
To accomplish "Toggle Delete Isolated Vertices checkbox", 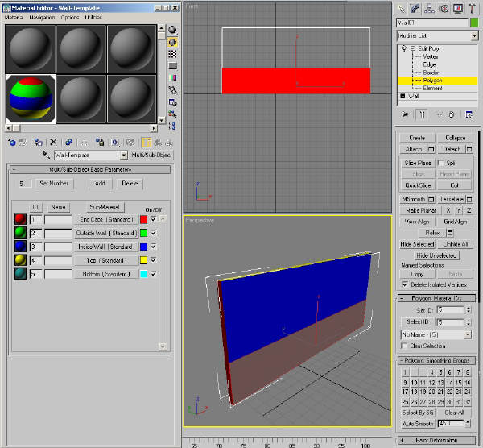I will 405,284.
